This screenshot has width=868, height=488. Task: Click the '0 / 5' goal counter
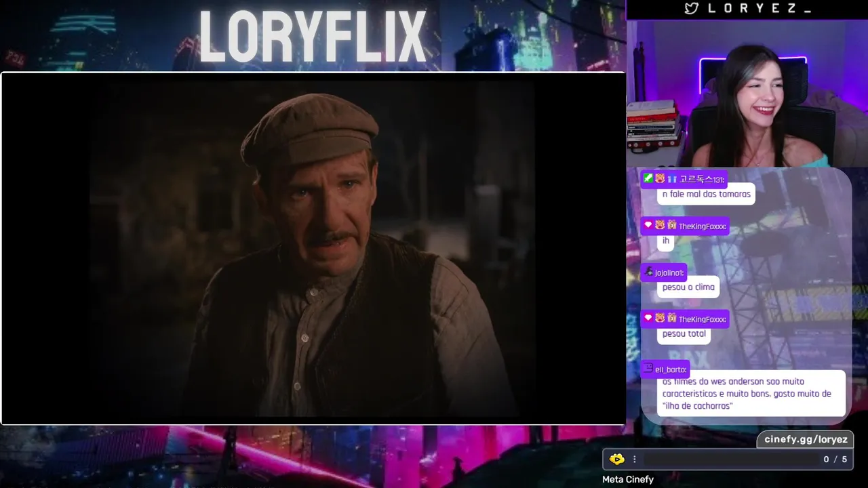point(835,460)
